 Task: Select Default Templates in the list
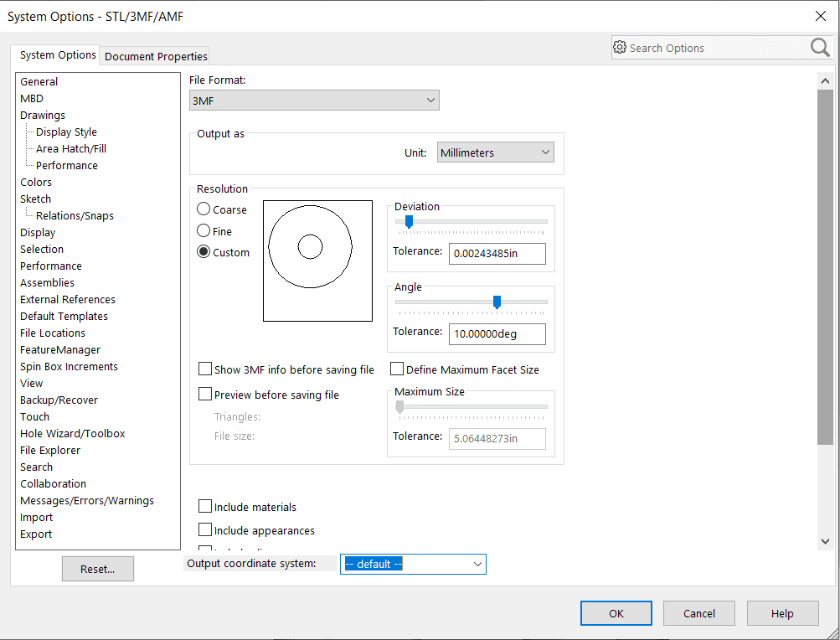pos(64,317)
